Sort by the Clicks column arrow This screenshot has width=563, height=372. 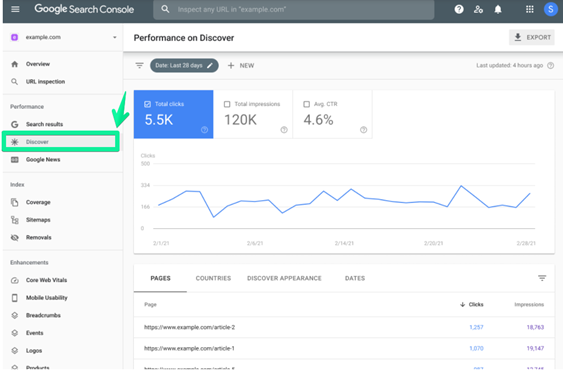coord(462,304)
